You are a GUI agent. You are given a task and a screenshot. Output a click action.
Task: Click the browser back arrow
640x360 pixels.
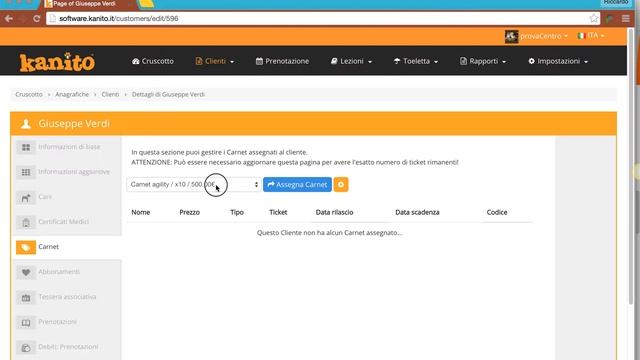click(x=9, y=18)
